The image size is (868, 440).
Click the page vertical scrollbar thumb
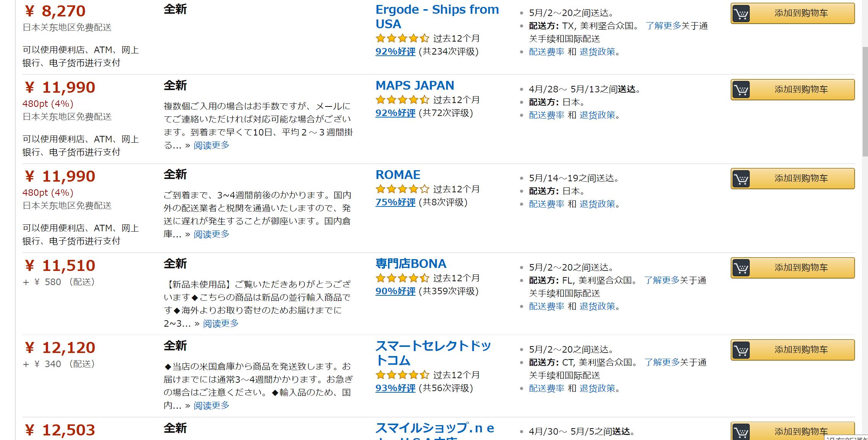pyautogui.click(x=865, y=101)
